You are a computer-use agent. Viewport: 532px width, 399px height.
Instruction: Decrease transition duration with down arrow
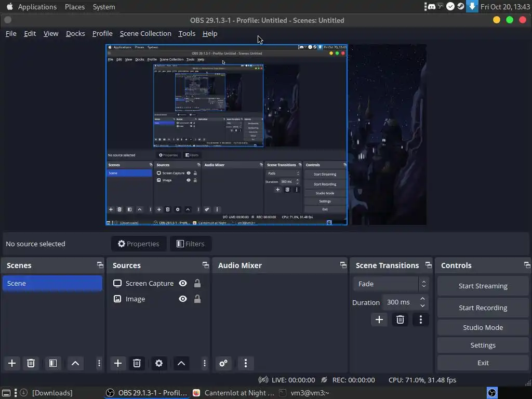tap(422, 305)
